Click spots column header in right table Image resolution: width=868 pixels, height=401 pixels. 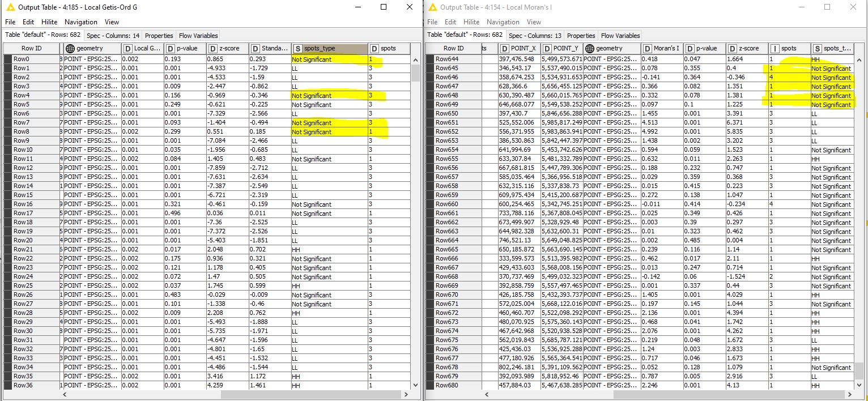(x=790, y=49)
